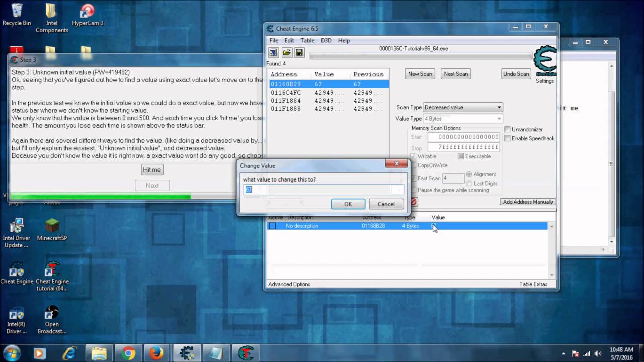The height and width of the screenshot is (362, 644).
Task: Enable the Unrandomizer checkbox
Action: pyautogui.click(x=507, y=130)
